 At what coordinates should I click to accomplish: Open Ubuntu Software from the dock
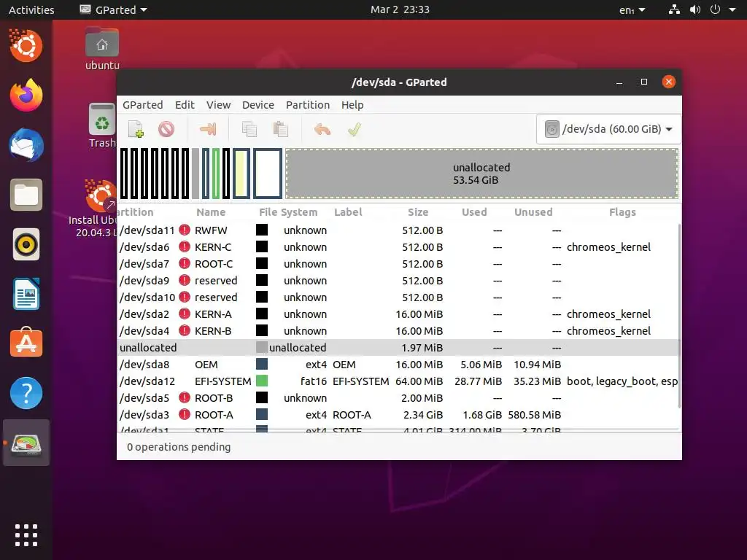[x=26, y=343]
